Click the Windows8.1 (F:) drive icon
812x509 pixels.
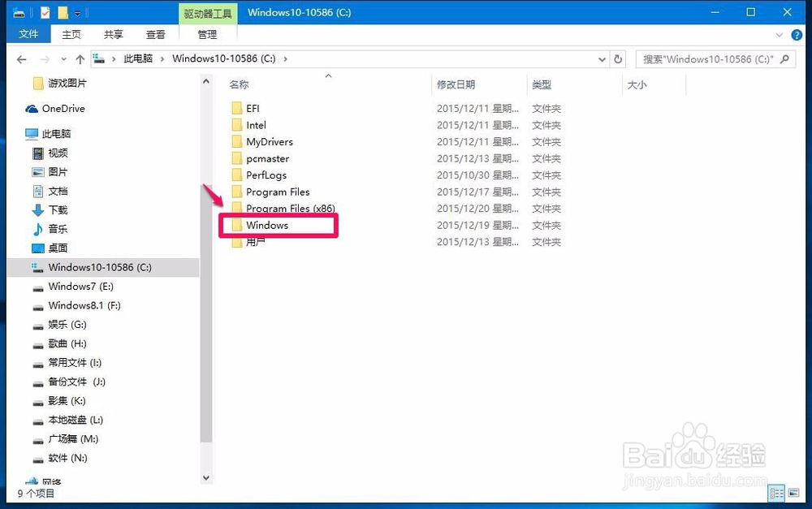click(x=38, y=307)
